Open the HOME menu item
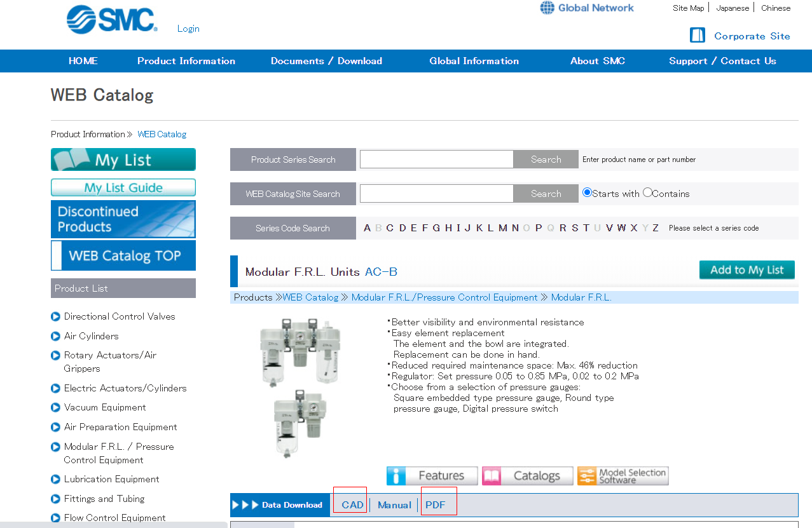812x528 pixels. [83, 61]
